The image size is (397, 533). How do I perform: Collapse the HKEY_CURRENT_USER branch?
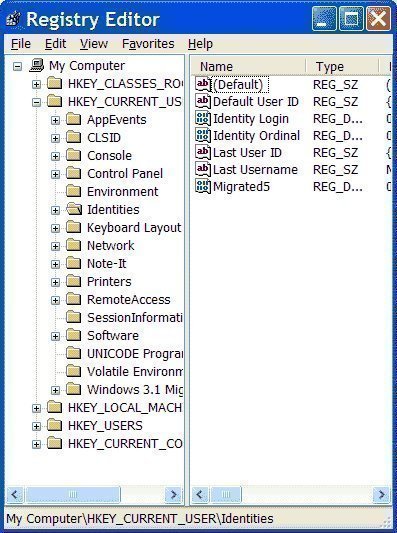tap(36, 102)
